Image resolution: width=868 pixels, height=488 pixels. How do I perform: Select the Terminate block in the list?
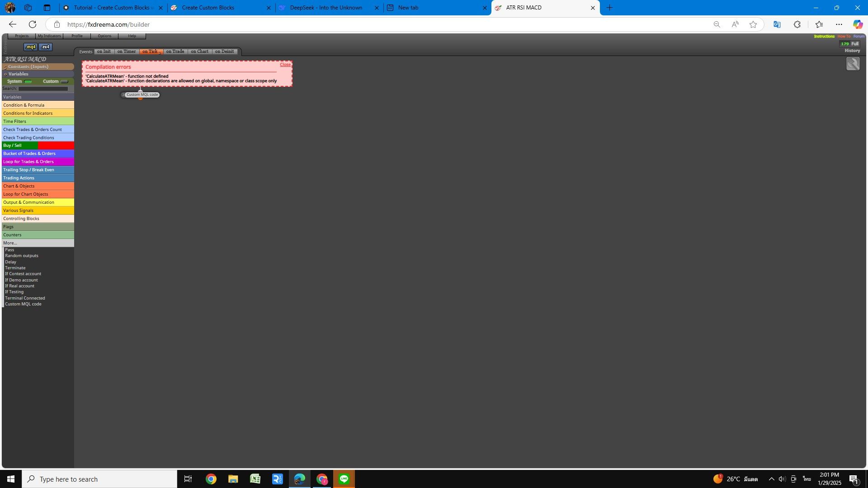coord(15,268)
